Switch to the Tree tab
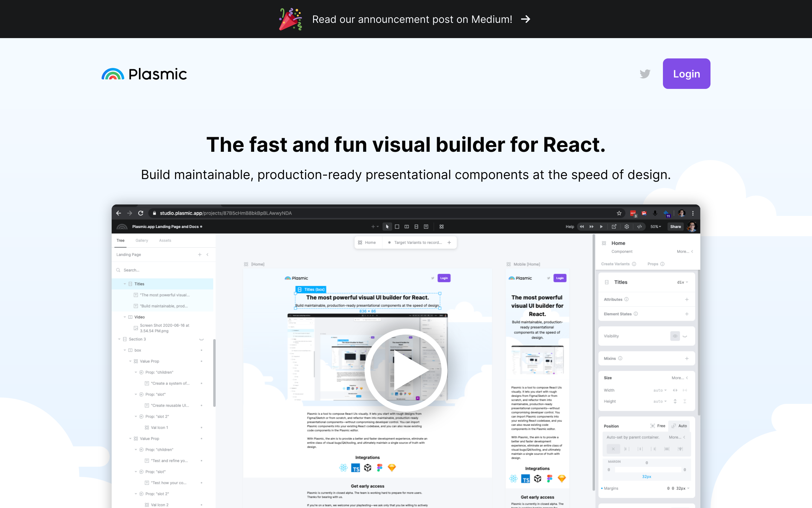Screen dimensions: 812x508 coord(121,241)
